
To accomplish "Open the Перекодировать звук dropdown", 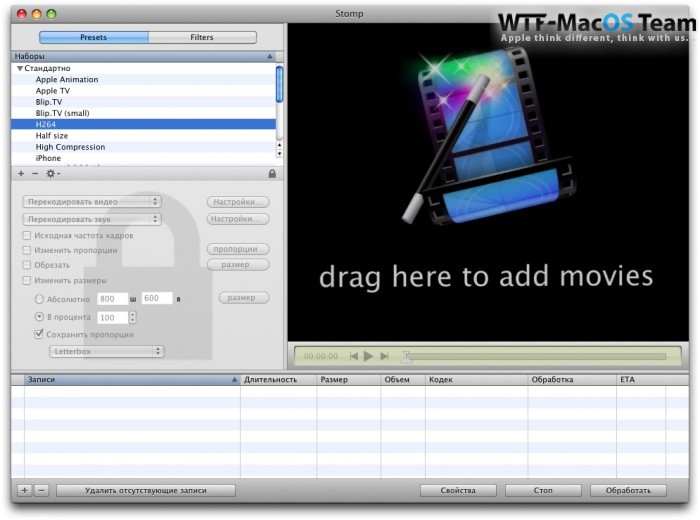I will click(92, 219).
